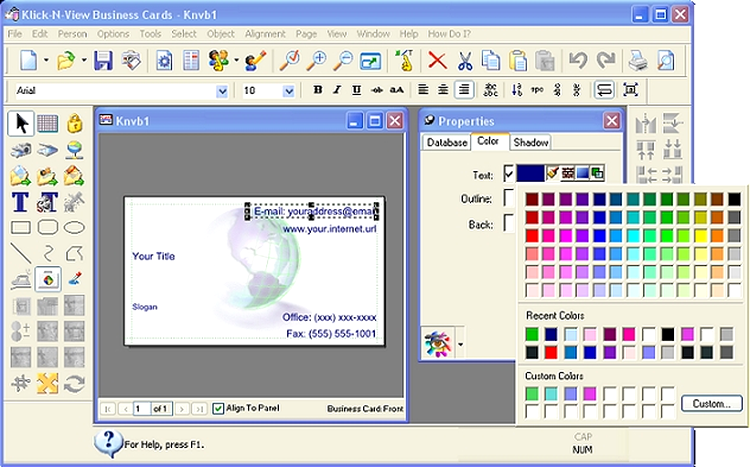
Task: Apply strikethrough formatting
Action: 376,90
